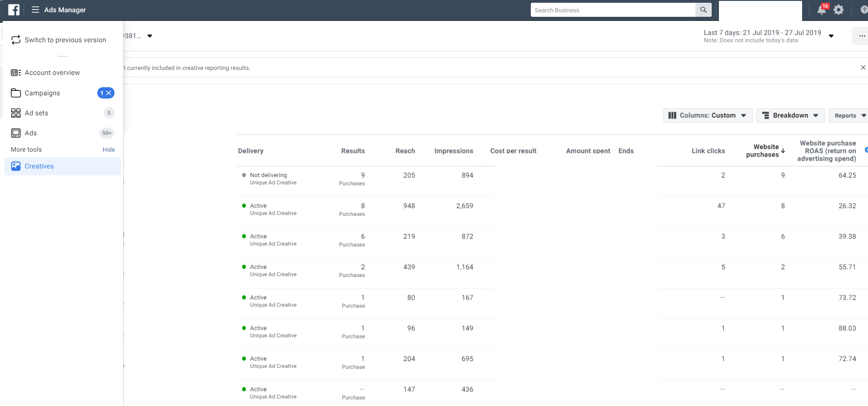Dismiss the creative reporting notice banner
This screenshot has width=868, height=406.
coord(863,68)
